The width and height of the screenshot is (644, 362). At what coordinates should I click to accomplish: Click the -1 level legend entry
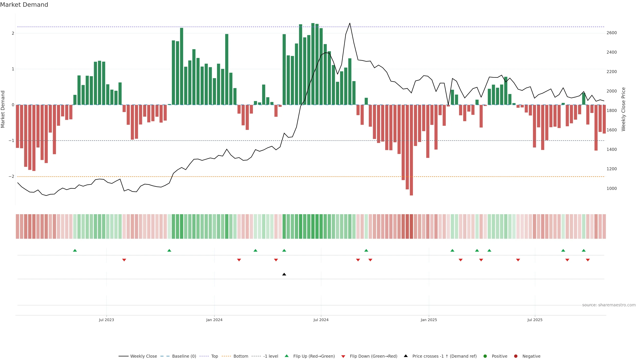point(271,356)
